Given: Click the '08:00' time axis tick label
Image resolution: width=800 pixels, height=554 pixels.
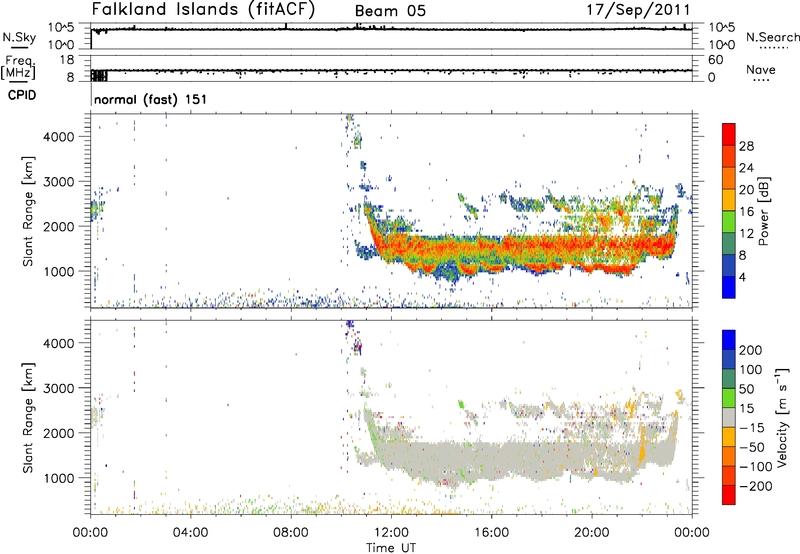Looking at the screenshot, I should (291, 532).
